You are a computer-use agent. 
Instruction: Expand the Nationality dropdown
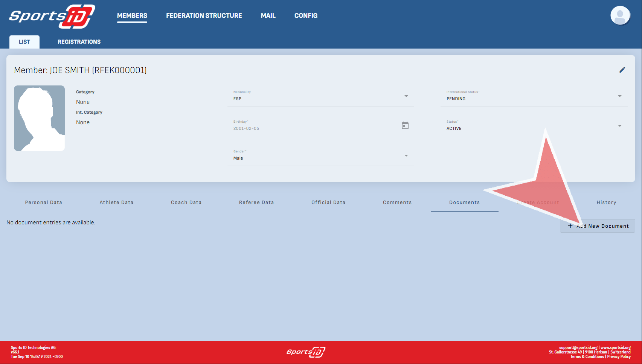[x=406, y=96]
